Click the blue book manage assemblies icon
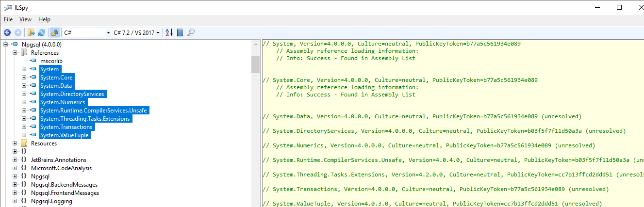Screen dimensions: 644x207 pyautogui.click(x=180, y=32)
